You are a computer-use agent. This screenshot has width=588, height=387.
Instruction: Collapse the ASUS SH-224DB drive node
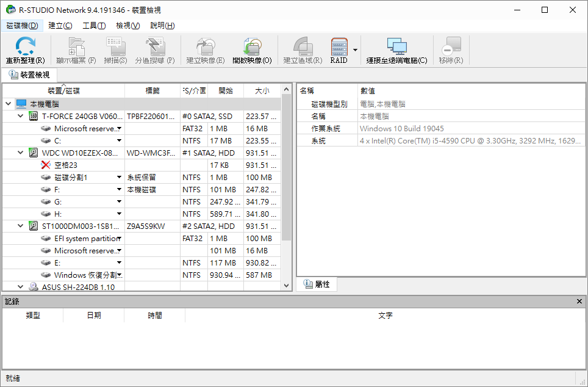(x=21, y=287)
